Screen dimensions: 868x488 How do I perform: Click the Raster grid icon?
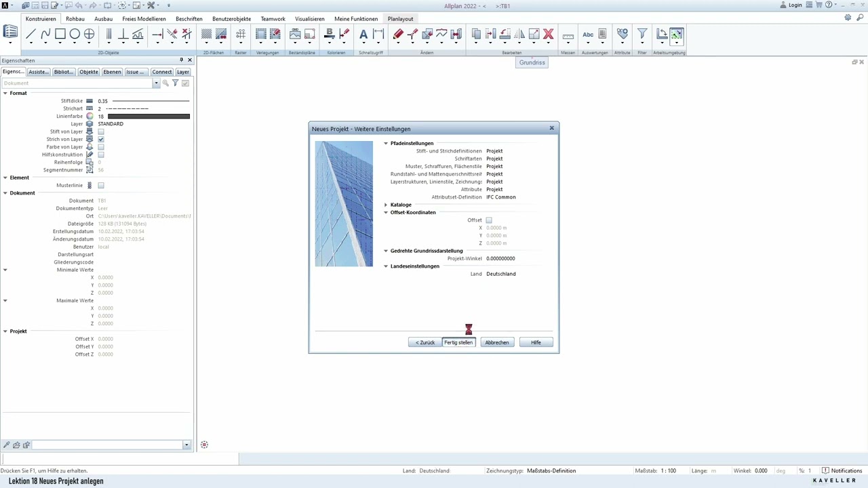(240, 34)
